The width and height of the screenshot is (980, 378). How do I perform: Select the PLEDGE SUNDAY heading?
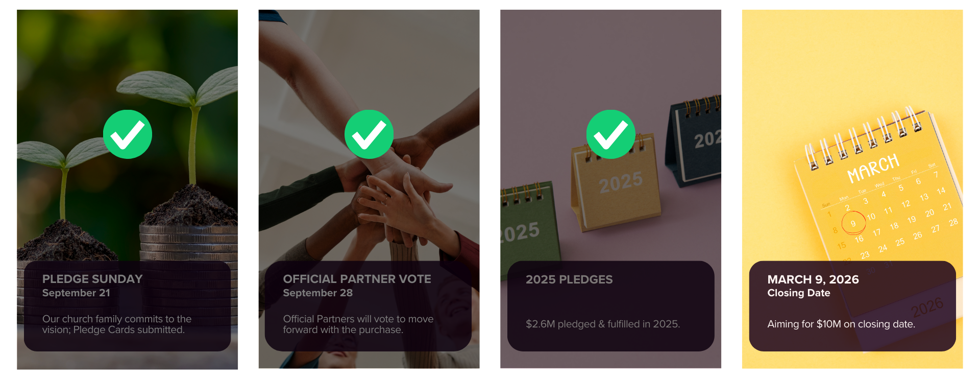[x=92, y=279]
